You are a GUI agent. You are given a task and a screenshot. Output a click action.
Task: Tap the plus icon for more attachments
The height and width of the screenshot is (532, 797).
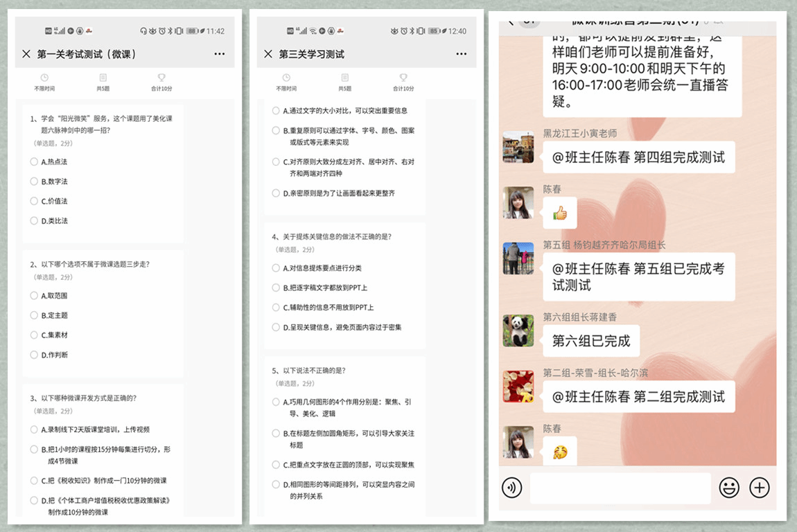point(760,488)
